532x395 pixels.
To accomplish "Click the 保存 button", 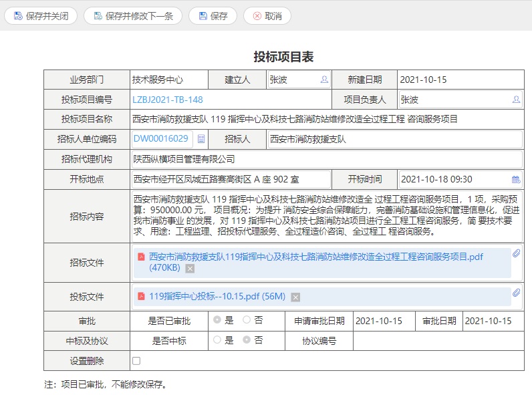I will pyautogui.click(x=213, y=16).
